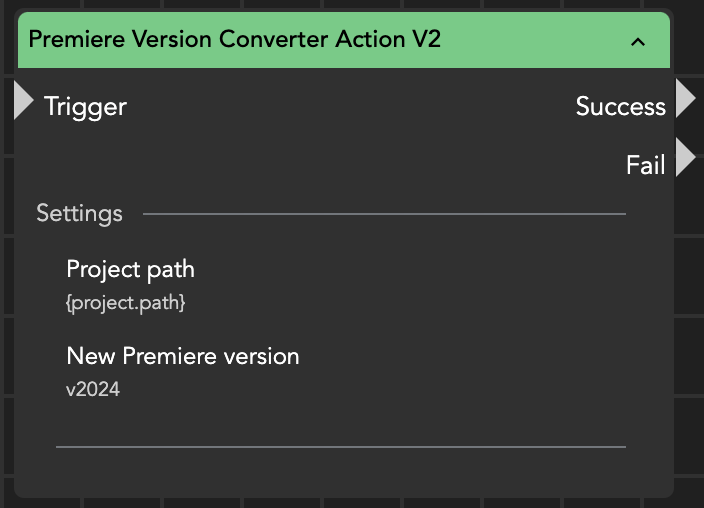This screenshot has height=508, width=704.
Task: Click the Success output port triangle
Action: pos(685,99)
